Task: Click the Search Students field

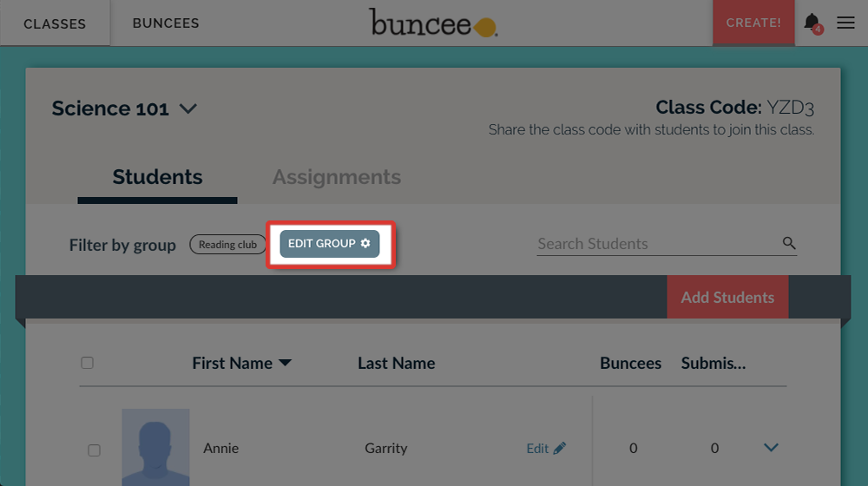Action: pyautogui.click(x=655, y=244)
